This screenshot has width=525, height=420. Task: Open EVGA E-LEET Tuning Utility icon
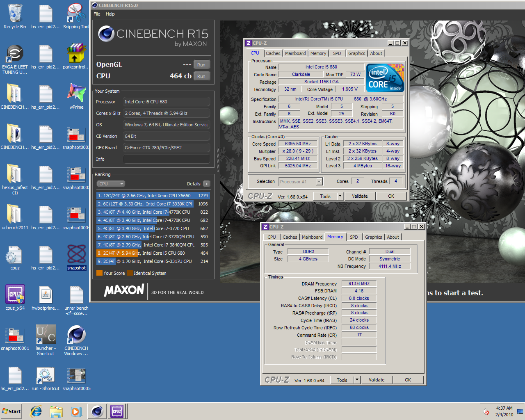pos(15,59)
